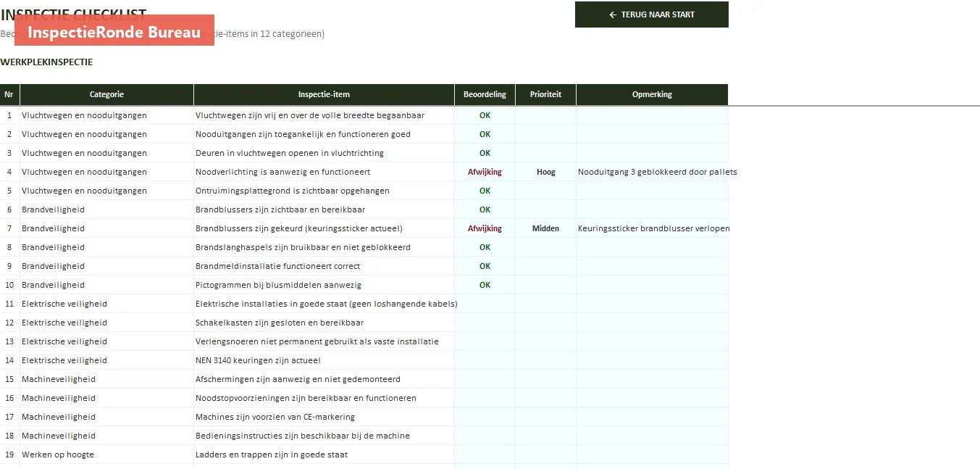Select empty Beoordeling cell for Schakelkasten row
The width and height of the screenshot is (980, 469).
(x=485, y=323)
